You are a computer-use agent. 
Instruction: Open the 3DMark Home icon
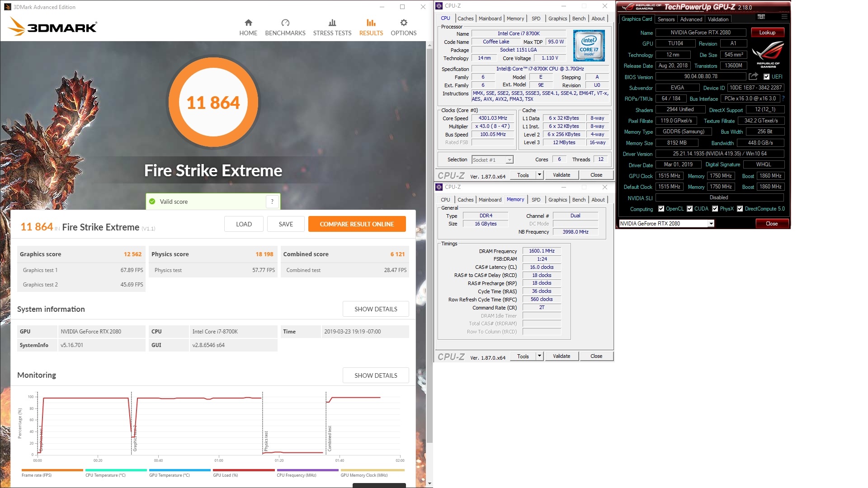coord(248,23)
